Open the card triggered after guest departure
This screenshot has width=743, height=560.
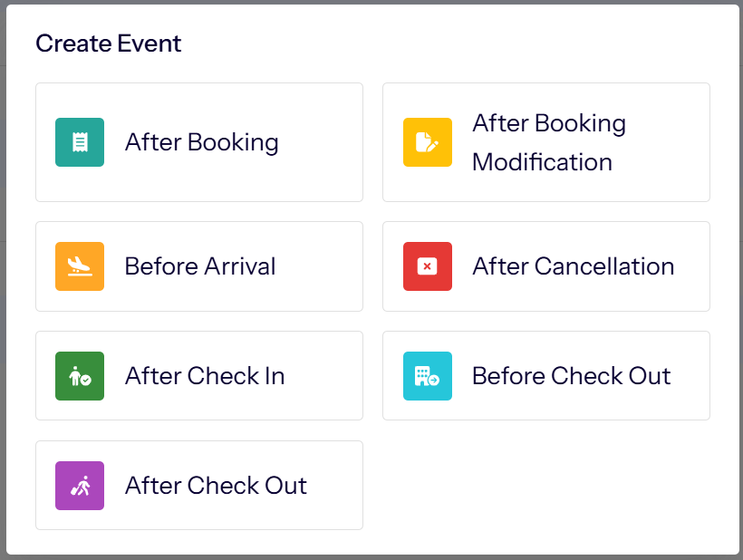[x=199, y=486]
